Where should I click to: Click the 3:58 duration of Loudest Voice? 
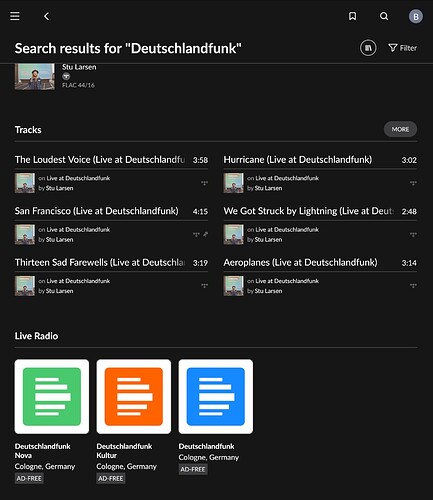click(x=200, y=160)
